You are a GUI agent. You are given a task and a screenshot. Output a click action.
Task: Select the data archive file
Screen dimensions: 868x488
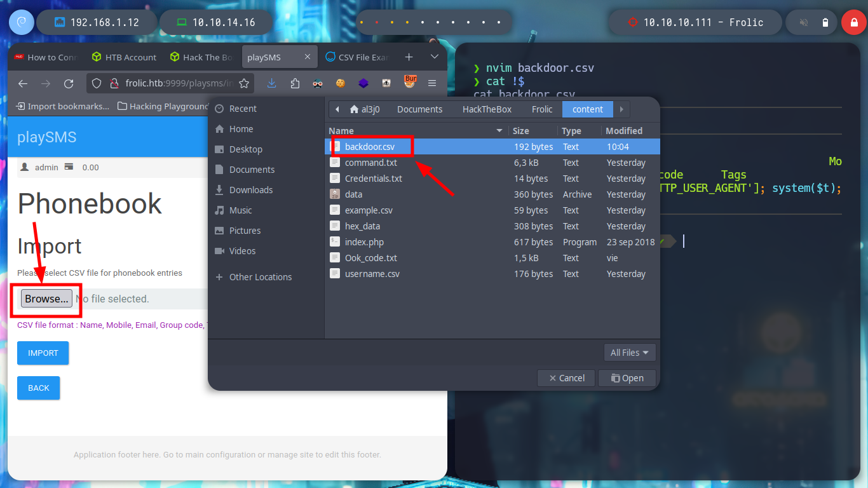pyautogui.click(x=492, y=194)
